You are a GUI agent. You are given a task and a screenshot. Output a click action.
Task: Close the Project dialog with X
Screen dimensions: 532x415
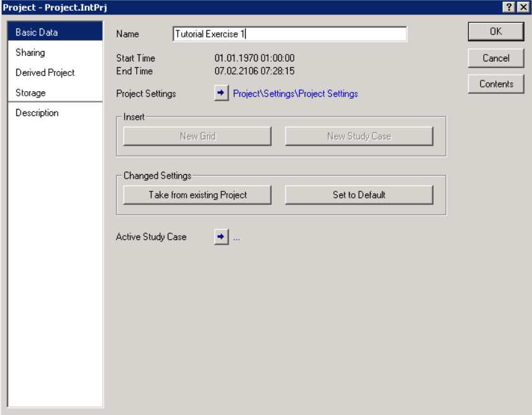click(x=522, y=7)
